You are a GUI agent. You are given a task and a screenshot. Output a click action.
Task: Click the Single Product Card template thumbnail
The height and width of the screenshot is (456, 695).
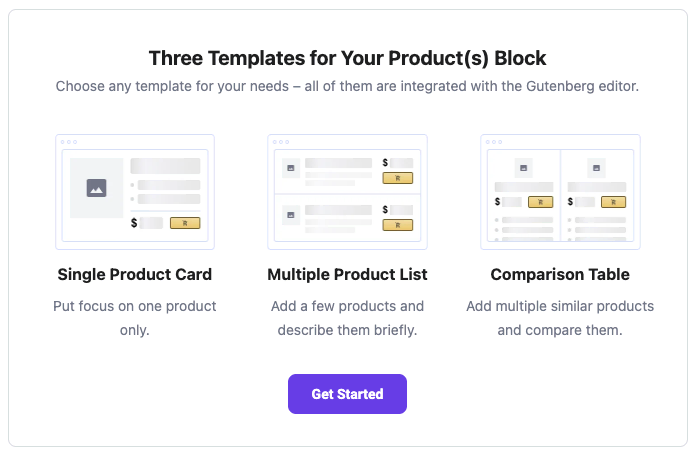(135, 192)
